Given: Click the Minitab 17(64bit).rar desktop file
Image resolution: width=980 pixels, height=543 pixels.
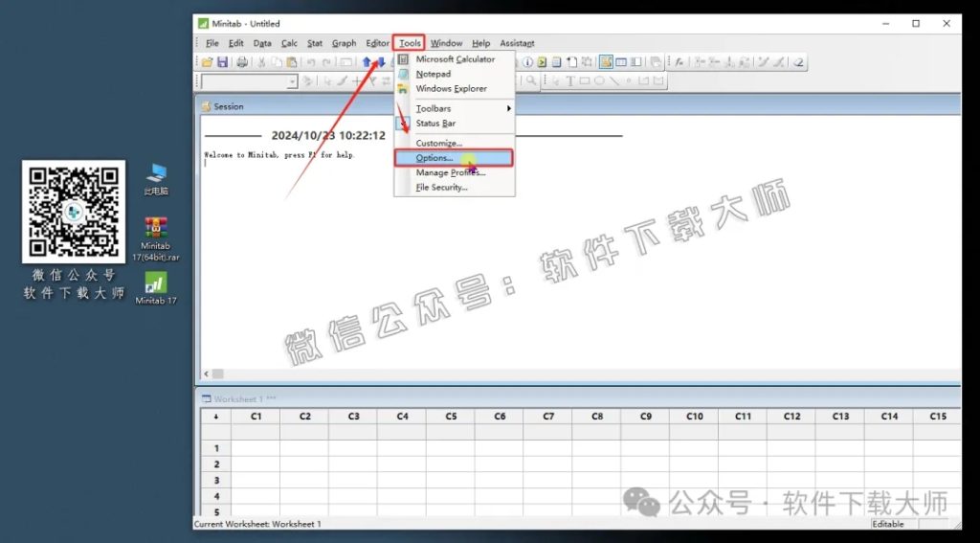Looking at the screenshot, I should (x=156, y=239).
